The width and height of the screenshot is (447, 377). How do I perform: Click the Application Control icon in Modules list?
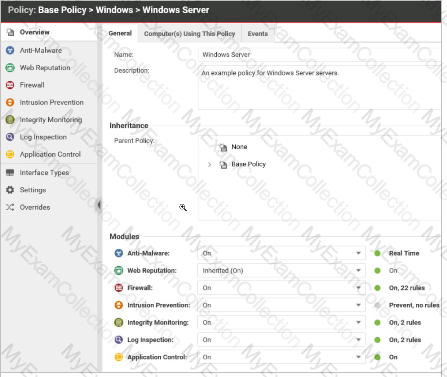[x=119, y=357]
